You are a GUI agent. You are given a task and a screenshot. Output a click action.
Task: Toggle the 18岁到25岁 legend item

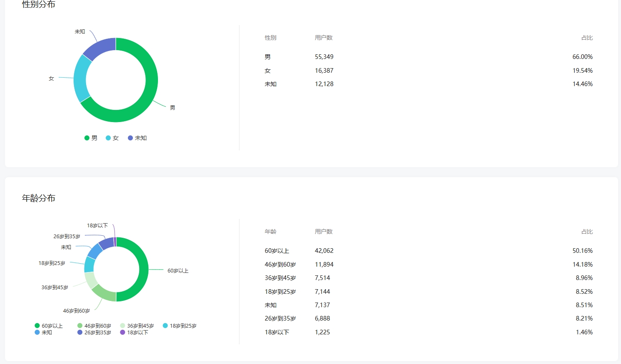(x=180, y=326)
